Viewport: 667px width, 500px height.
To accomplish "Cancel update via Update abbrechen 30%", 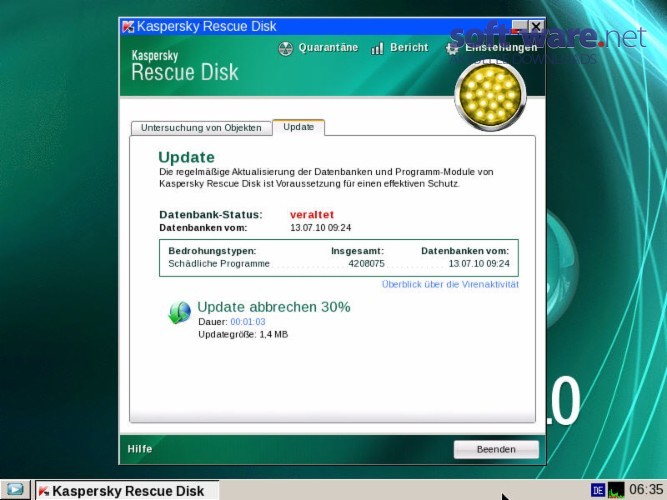I will [x=274, y=307].
